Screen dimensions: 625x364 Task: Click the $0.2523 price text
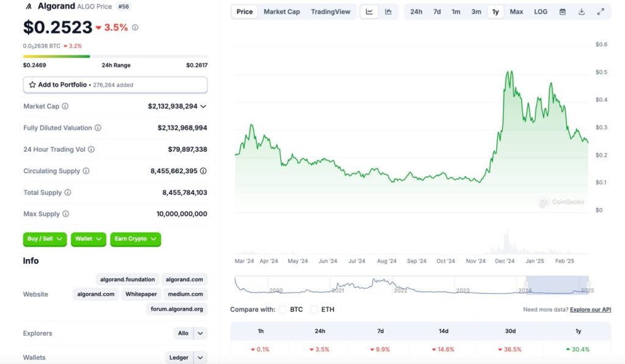[58, 27]
